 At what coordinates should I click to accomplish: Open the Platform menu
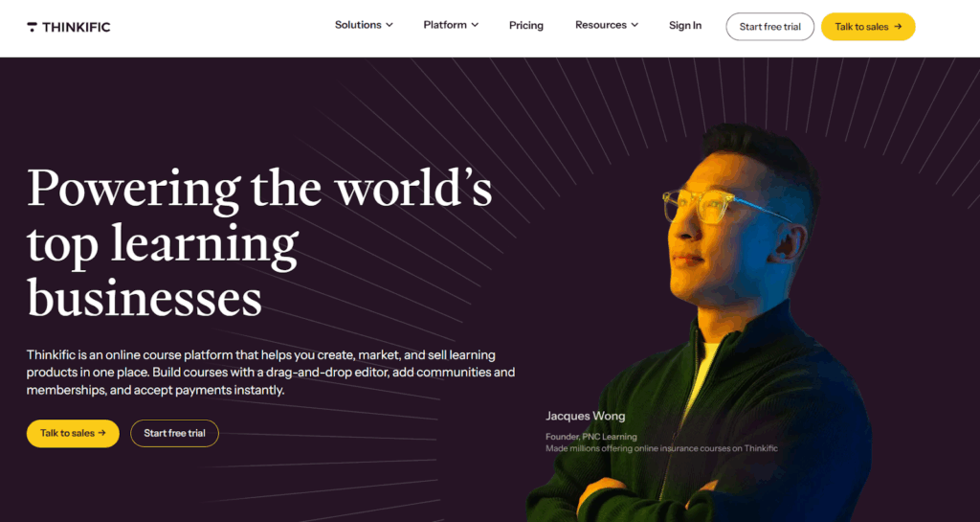[x=451, y=25]
